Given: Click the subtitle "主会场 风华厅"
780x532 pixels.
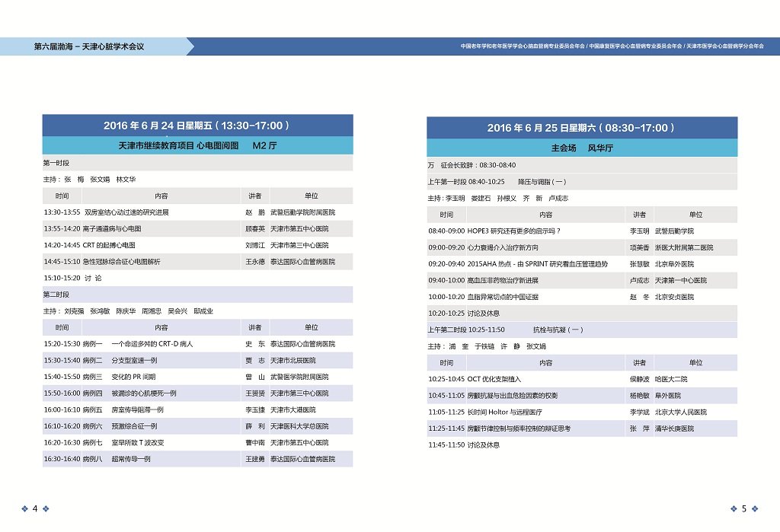Looking at the screenshot, I should point(582,148).
